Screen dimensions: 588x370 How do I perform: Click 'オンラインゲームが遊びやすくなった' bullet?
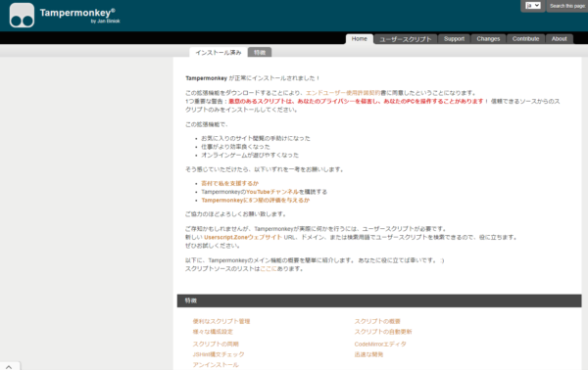(250, 155)
